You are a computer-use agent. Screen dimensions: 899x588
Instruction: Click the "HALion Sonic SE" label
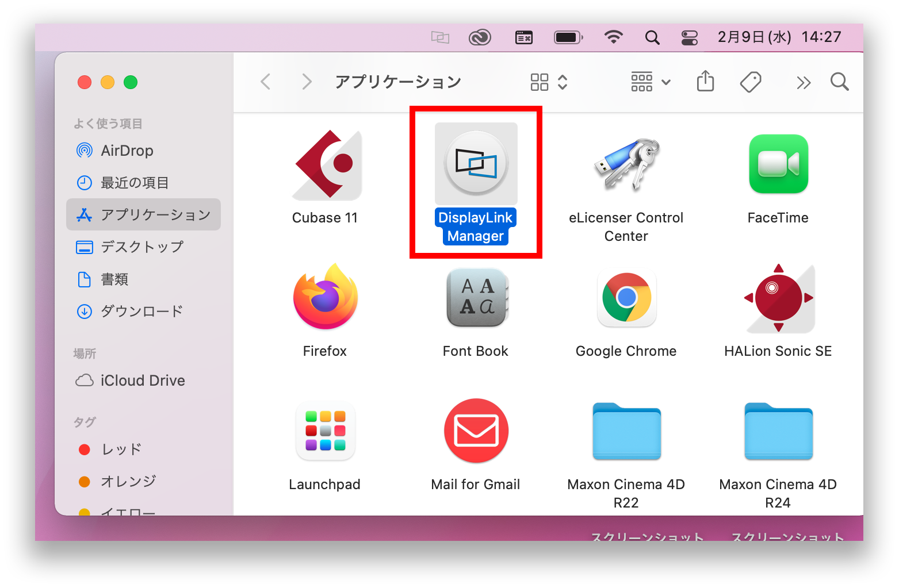pos(778,351)
